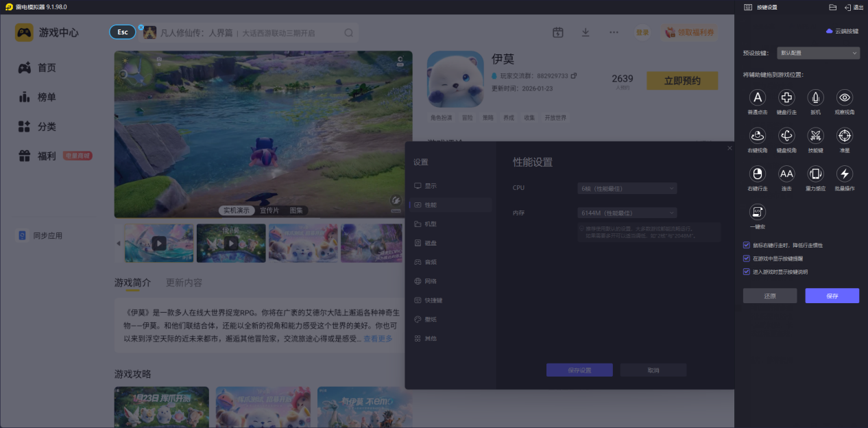The image size is (868, 428).
Task: Click the search magnifier icon
Action: [349, 32]
